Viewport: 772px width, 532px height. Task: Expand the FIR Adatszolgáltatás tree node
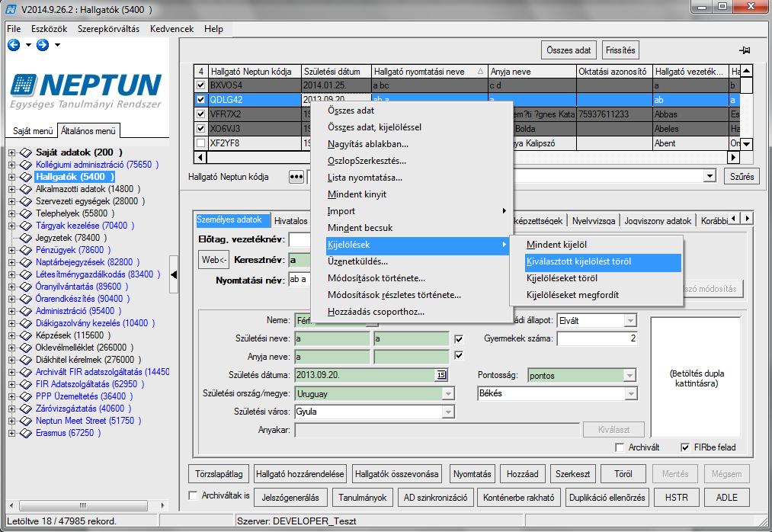pos(11,384)
